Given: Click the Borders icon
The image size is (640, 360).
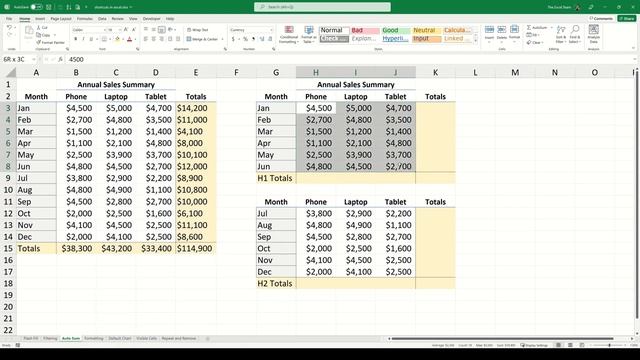Looking at the screenshot, I should (104, 39).
